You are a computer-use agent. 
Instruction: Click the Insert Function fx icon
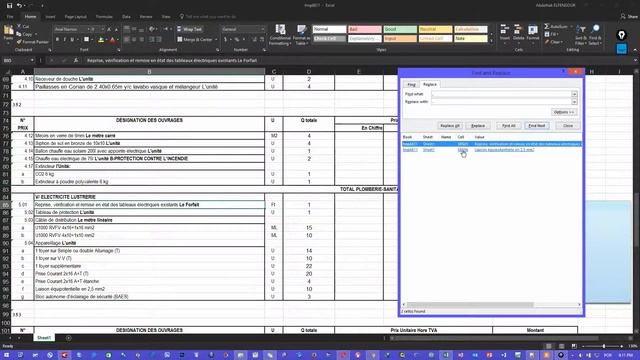(x=76, y=60)
